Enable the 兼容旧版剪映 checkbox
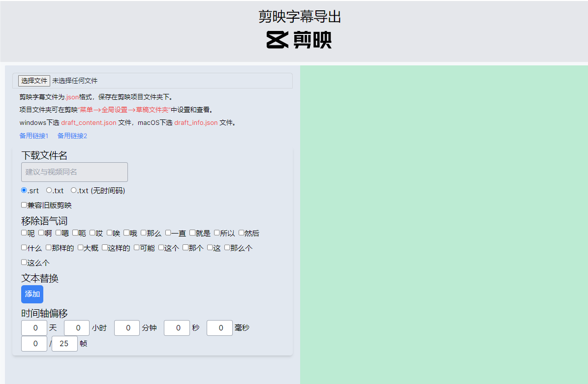Screen dimensions: 588x384 [24, 205]
